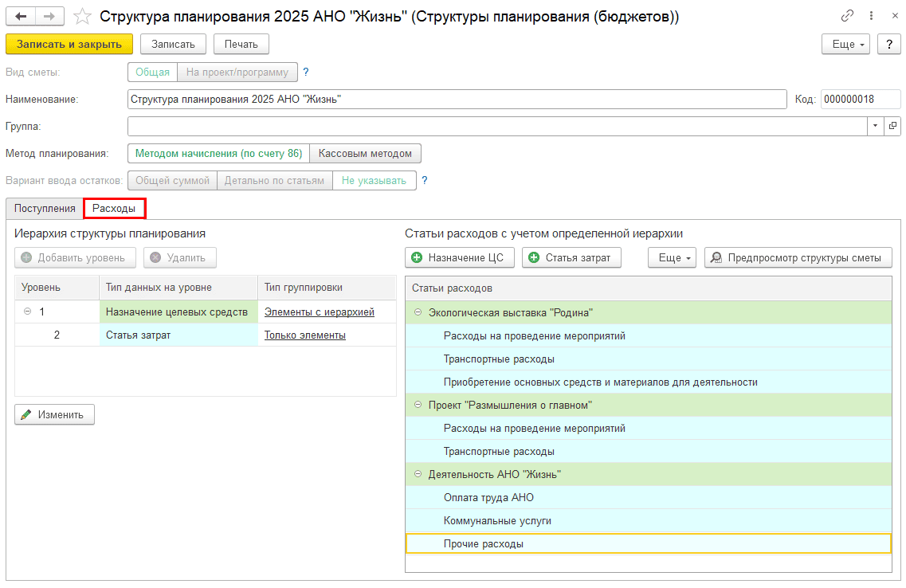
Task: Add form to favorites with star icon
Action: (81, 16)
